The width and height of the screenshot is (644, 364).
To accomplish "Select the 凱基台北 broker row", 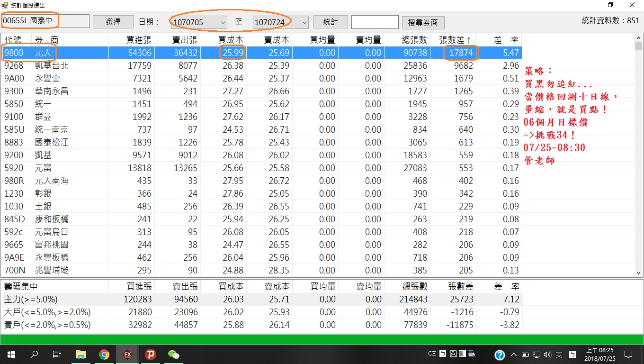I will pyautogui.click(x=261, y=65).
